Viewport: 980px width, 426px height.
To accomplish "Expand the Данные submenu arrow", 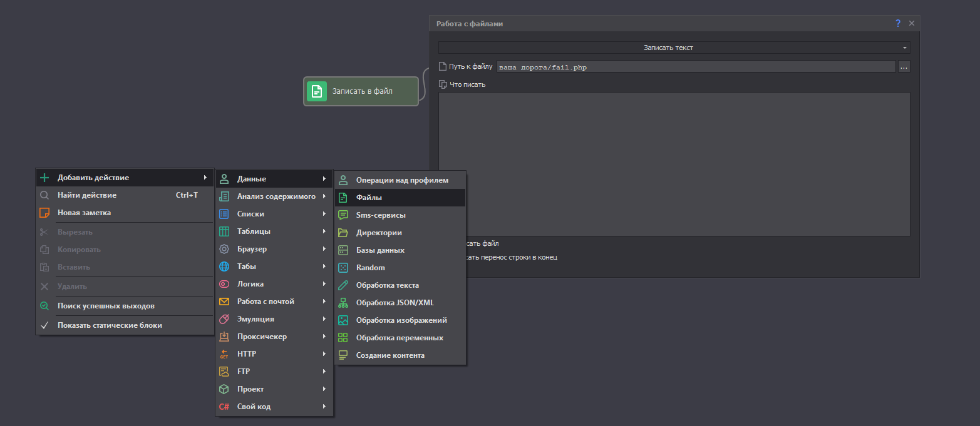I will [324, 179].
